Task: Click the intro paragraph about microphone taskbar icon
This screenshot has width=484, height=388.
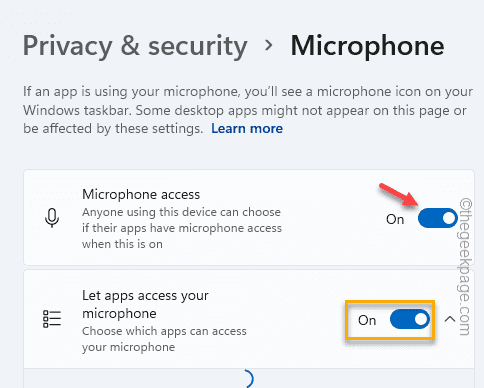Action: point(248,110)
